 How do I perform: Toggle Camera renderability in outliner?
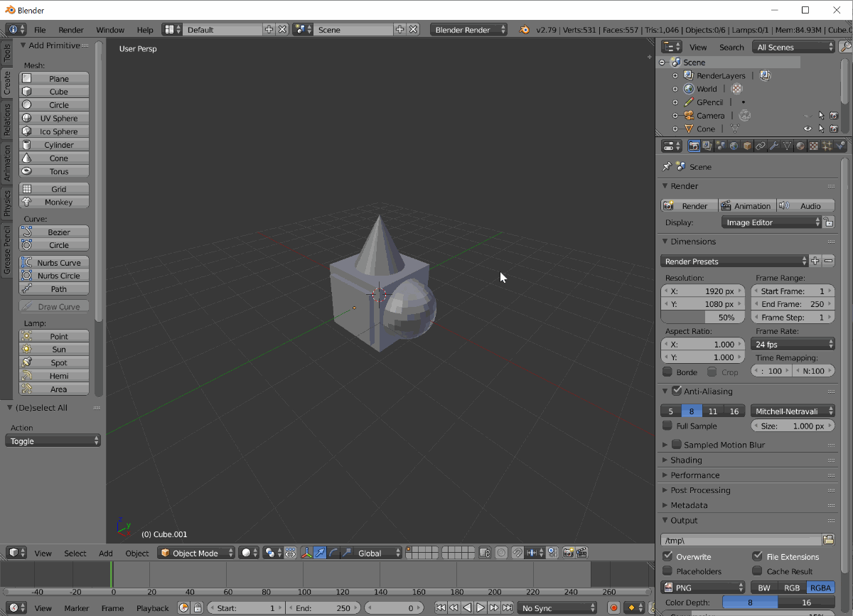click(x=834, y=115)
